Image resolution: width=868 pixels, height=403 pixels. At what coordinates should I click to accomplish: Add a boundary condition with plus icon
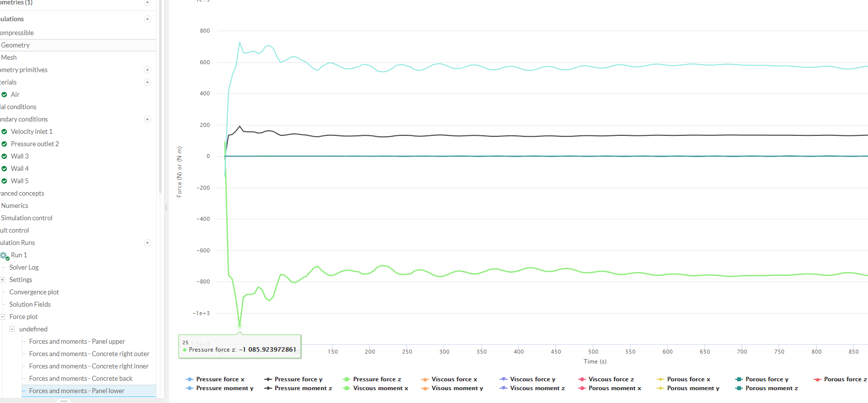pos(147,120)
